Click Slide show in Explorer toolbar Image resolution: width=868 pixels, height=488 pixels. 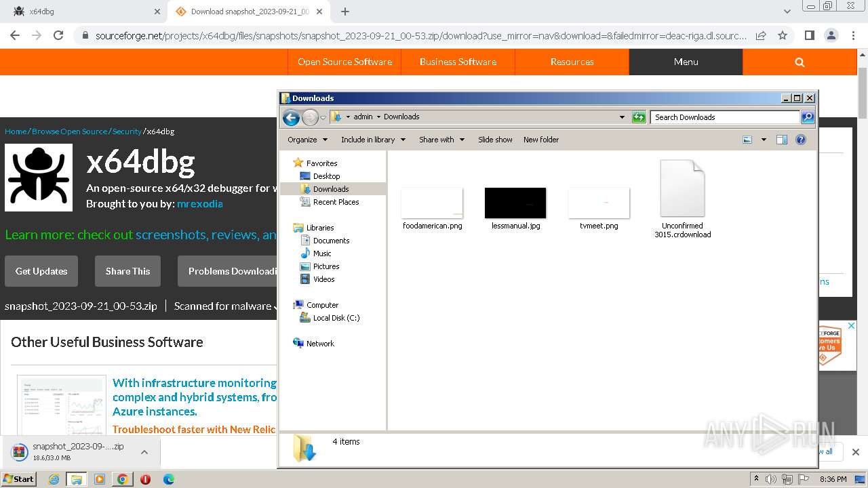[495, 140]
